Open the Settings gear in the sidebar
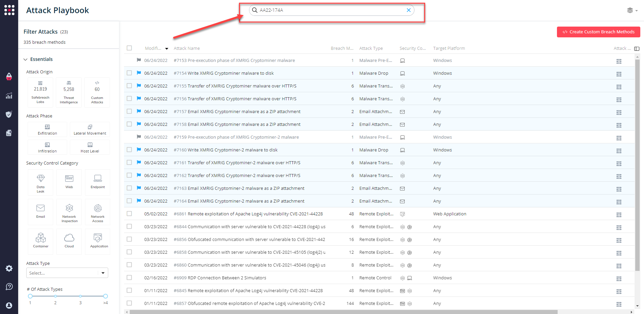This screenshot has height=314, width=644. pos(9,268)
